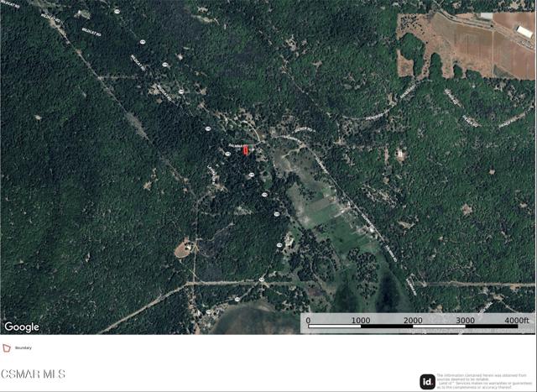Screen dimensions: 537x392
Task: Click the 1000 label on scale bar
Action: pos(361,321)
